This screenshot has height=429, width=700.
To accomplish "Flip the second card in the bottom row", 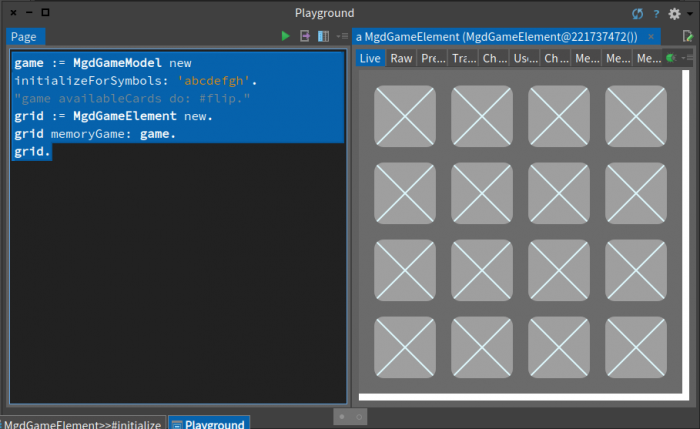I will (x=482, y=347).
